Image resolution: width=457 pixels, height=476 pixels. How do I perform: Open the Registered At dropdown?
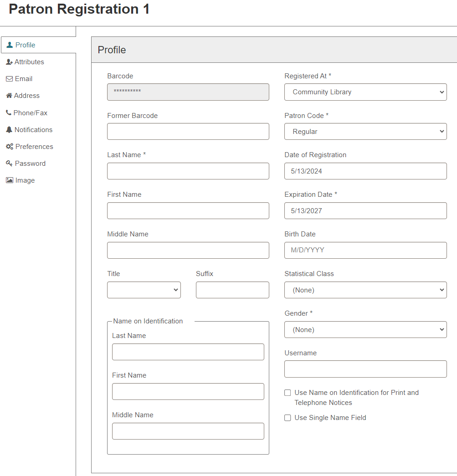pos(365,92)
